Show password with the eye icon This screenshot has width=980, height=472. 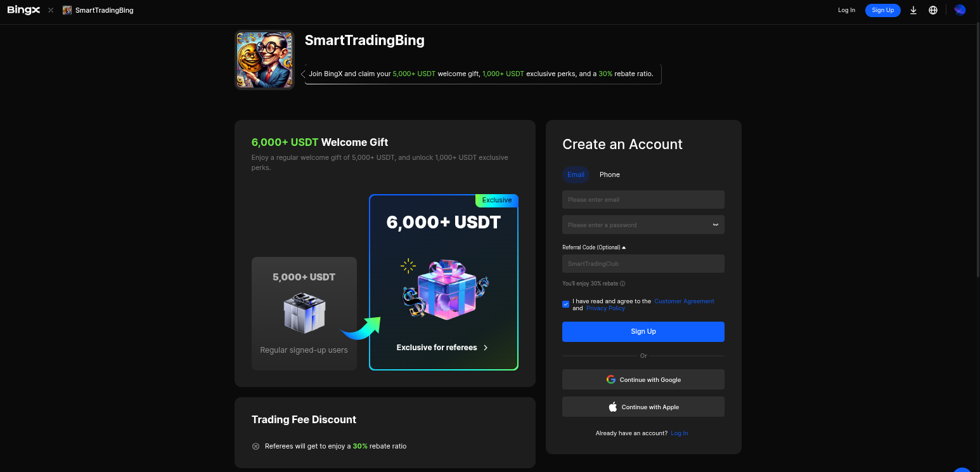coord(715,225)
